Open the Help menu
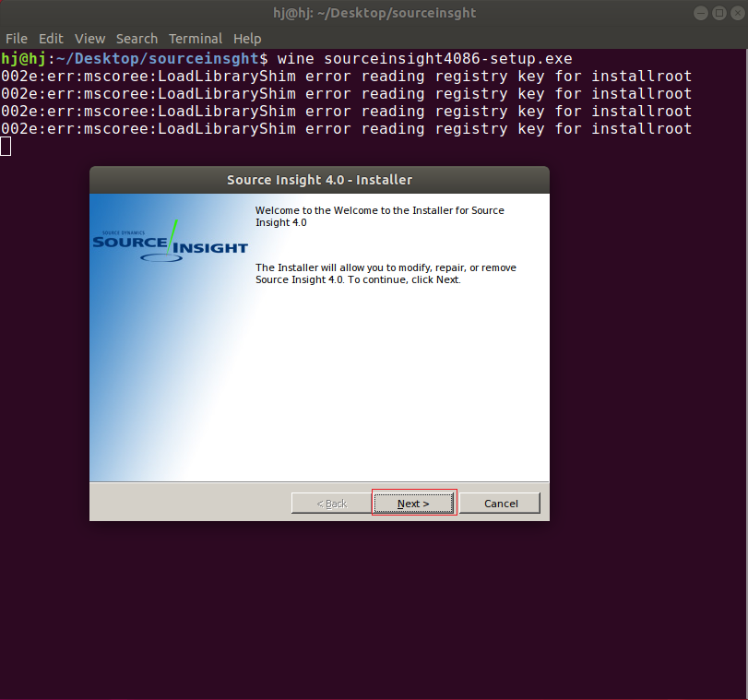Image resolution: width=748 pixels, height=700 pixels. (x=247, y=39)
